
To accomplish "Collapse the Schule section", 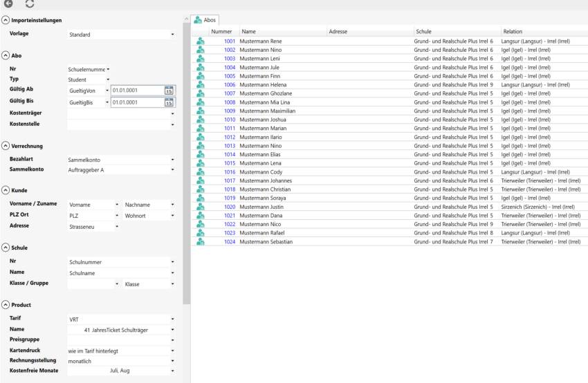I will coord(6,247).
